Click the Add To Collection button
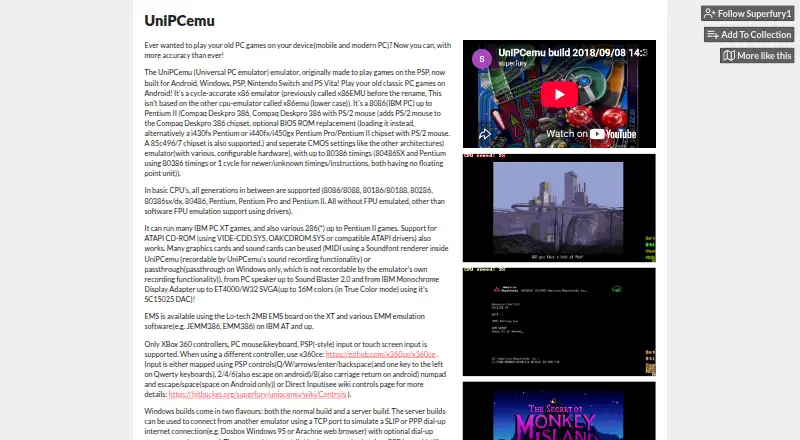 point(749,35)
